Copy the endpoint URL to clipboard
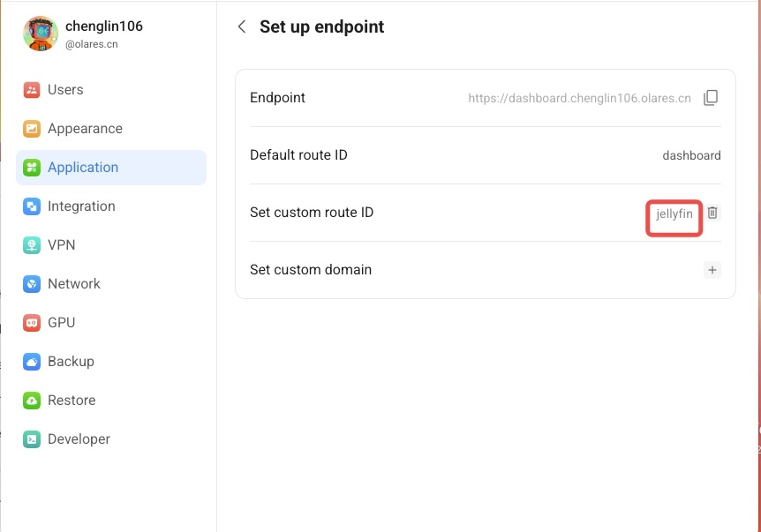Screen dimensions: 761x532 click(x=711, y=98)
